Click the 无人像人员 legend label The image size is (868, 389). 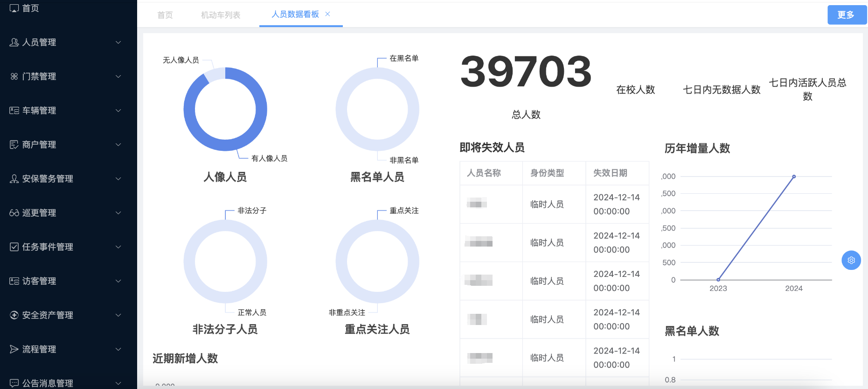point(181,60)
